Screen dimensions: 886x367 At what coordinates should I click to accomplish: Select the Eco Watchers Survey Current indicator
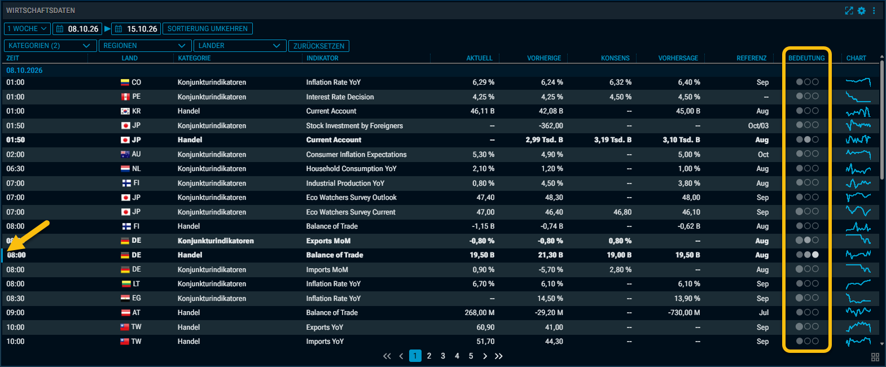tap(350, 212)
